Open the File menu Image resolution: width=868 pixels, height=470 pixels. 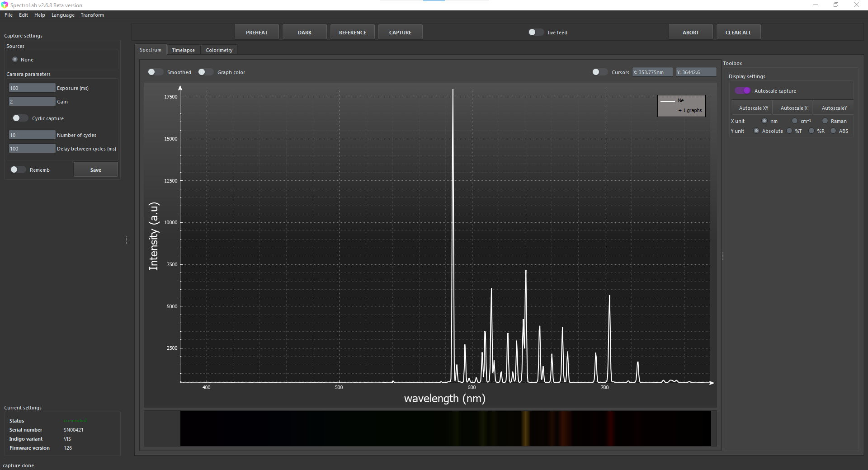[9, 15]
